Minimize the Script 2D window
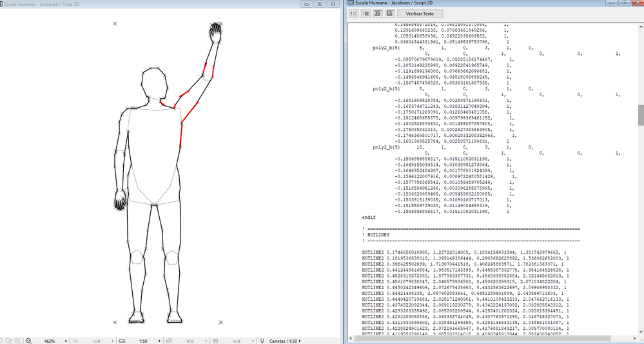Viewport: 644px width, 344px height. (612, 3)
